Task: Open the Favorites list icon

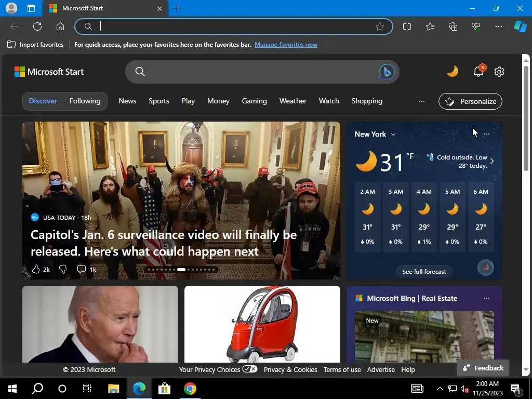Action: [x=430, y=26]
